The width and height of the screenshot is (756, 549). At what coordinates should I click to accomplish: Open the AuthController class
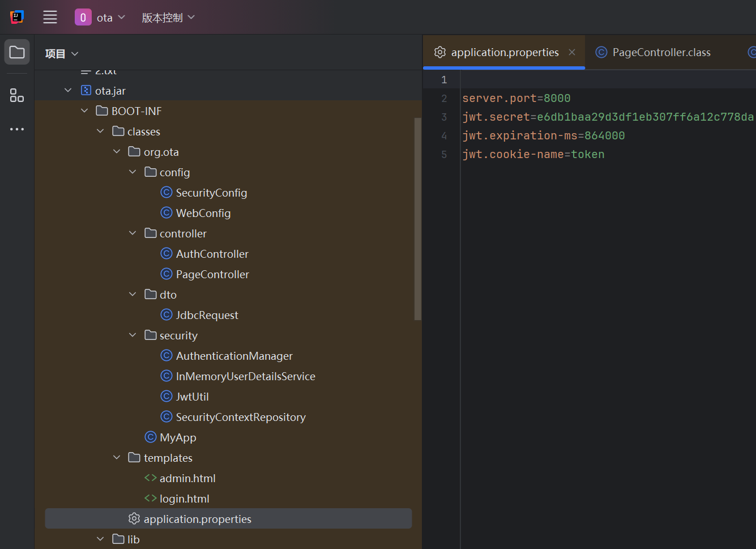[212, 254]
